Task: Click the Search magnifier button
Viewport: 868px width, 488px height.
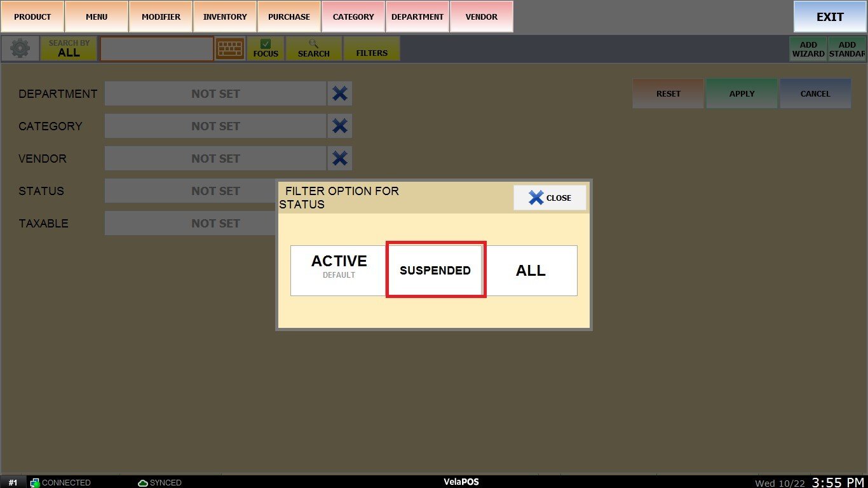Action: tap(314, 49)
